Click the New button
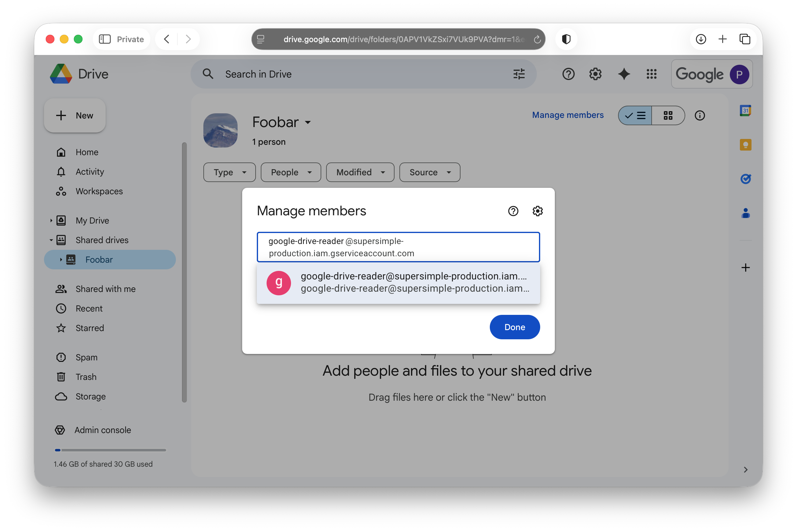This screenshot has width=797, height=532. pyautogui.click(x=75, y=116)
